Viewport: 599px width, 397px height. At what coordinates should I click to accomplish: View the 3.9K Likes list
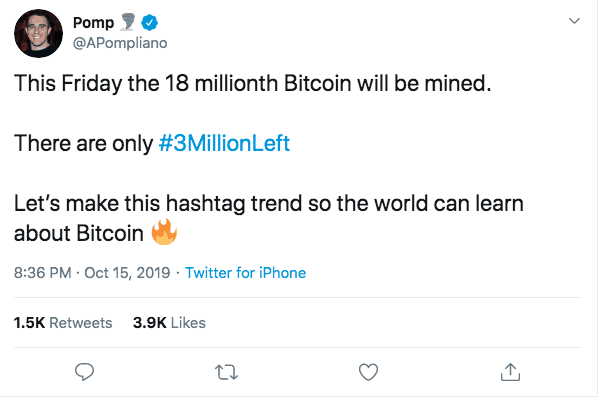tap(169, 323)
